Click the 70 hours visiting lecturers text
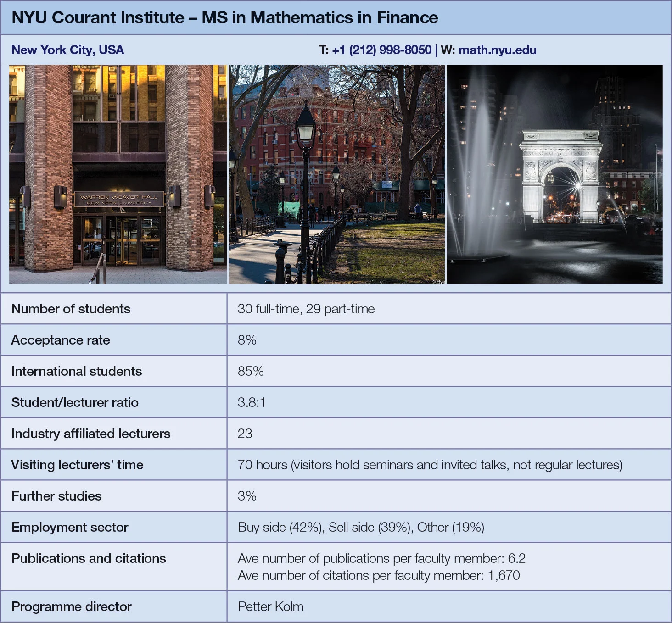Viewport: 672px width, 623px height. point(430,465)
